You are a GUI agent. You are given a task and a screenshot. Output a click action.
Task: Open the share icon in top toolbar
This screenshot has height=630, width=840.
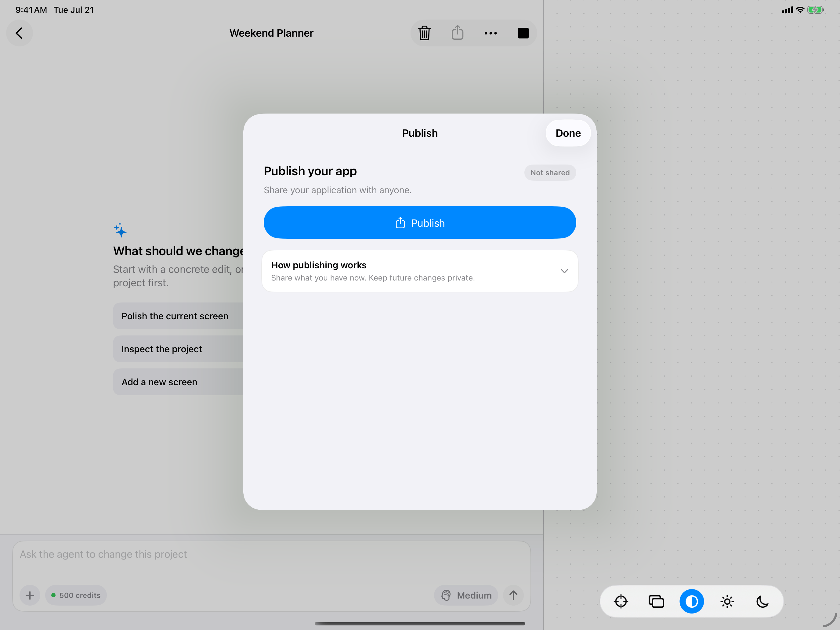click(x=458, y=33)
